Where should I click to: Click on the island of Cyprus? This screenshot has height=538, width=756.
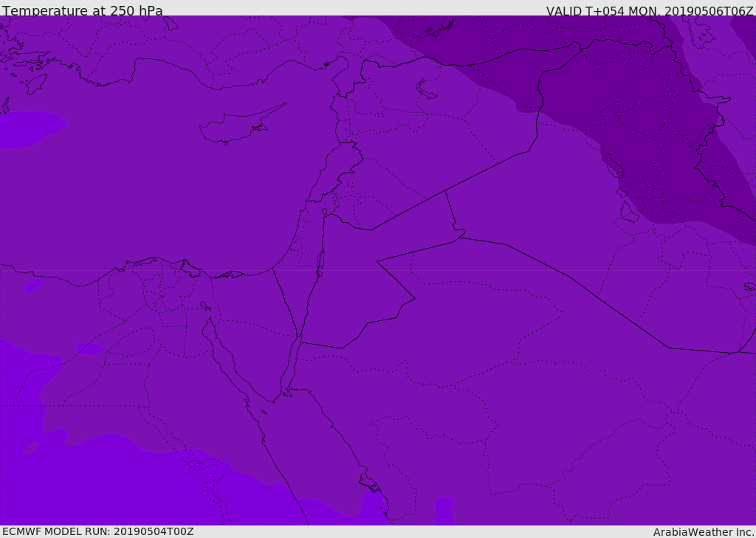pyautogui.click(x=236, y=128)
